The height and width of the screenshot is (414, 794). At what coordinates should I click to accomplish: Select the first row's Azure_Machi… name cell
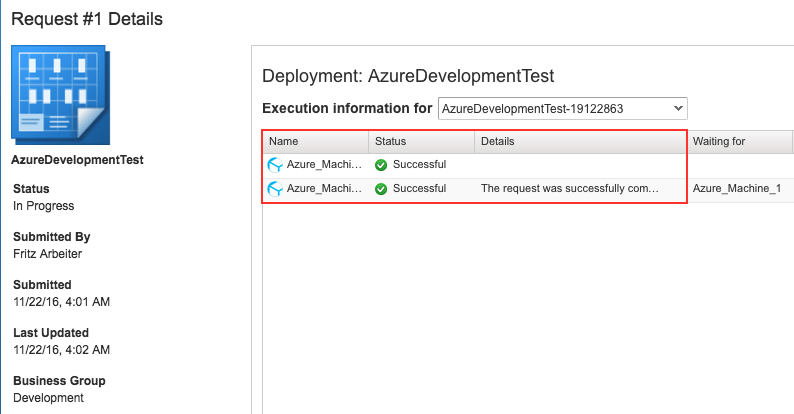click(324, 164)
